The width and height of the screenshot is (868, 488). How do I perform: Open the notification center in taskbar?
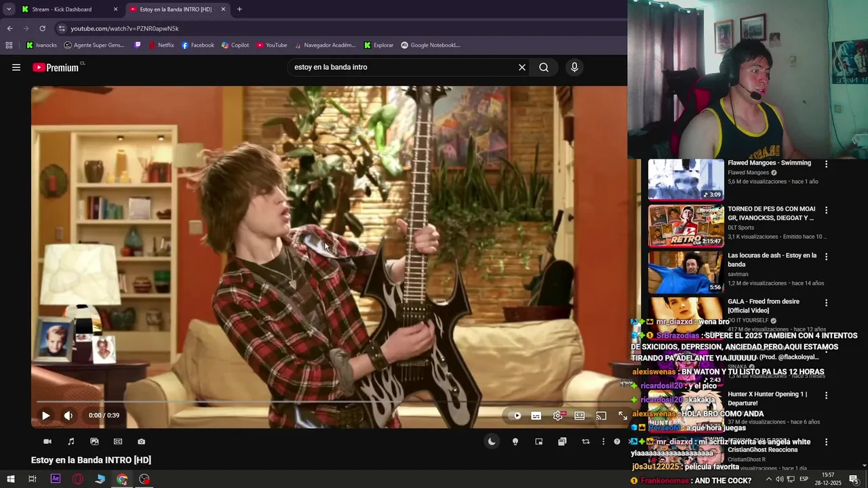point(854,479)
